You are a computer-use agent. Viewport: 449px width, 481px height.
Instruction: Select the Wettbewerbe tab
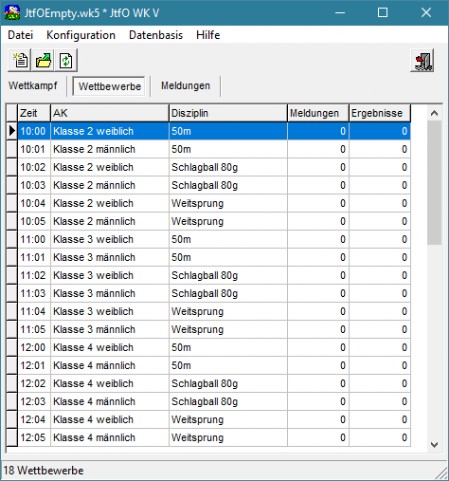(110, 86)
